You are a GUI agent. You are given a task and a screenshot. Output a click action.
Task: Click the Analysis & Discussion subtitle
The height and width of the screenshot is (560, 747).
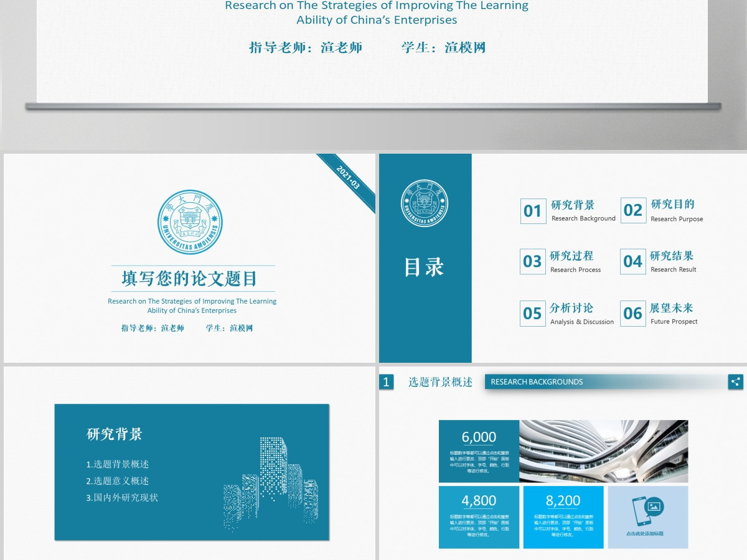(x=582, y=322)
